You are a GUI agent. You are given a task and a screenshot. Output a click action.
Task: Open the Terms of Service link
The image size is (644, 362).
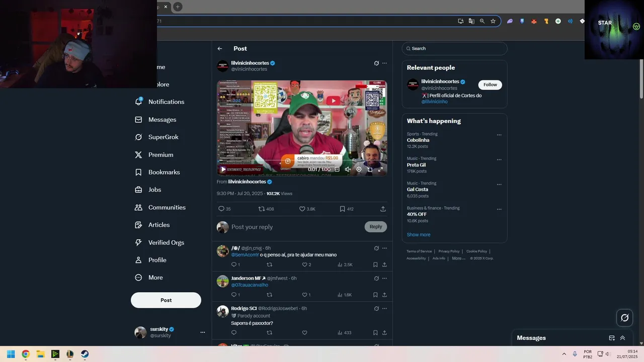coord(419,251)
